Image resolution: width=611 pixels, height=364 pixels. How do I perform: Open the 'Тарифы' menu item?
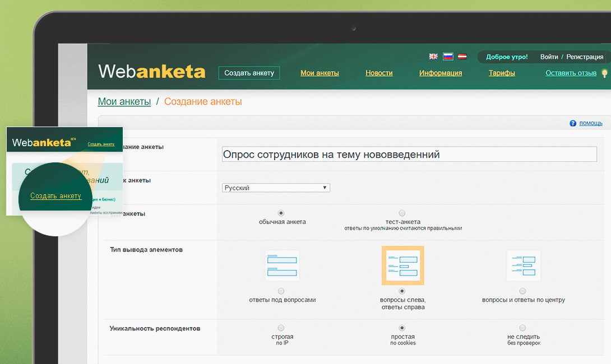502,73
